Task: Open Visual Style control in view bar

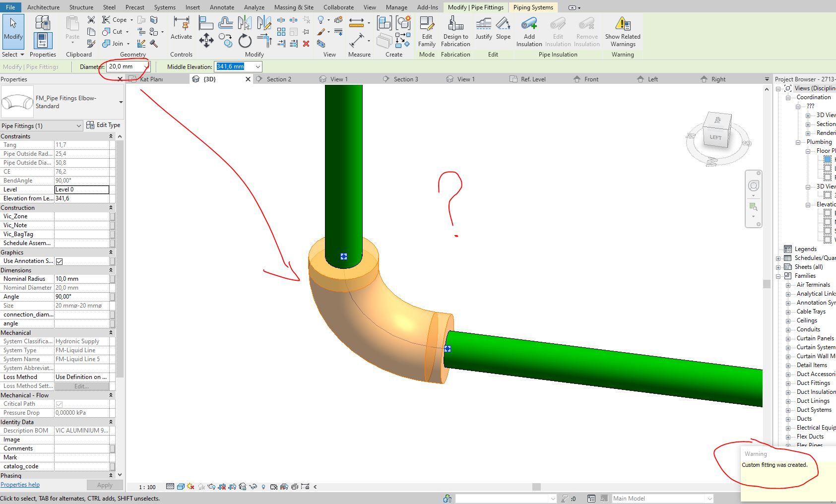Action: tap(180, 487)
